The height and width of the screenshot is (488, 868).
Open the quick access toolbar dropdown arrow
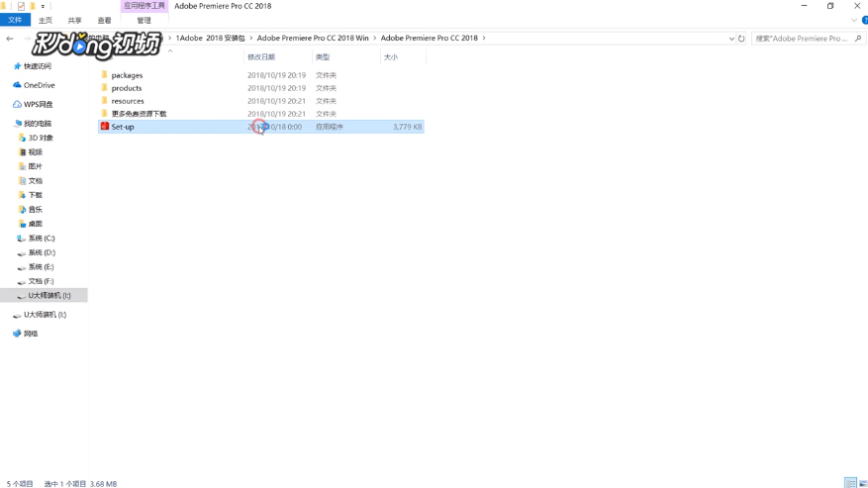coord(43,6)
